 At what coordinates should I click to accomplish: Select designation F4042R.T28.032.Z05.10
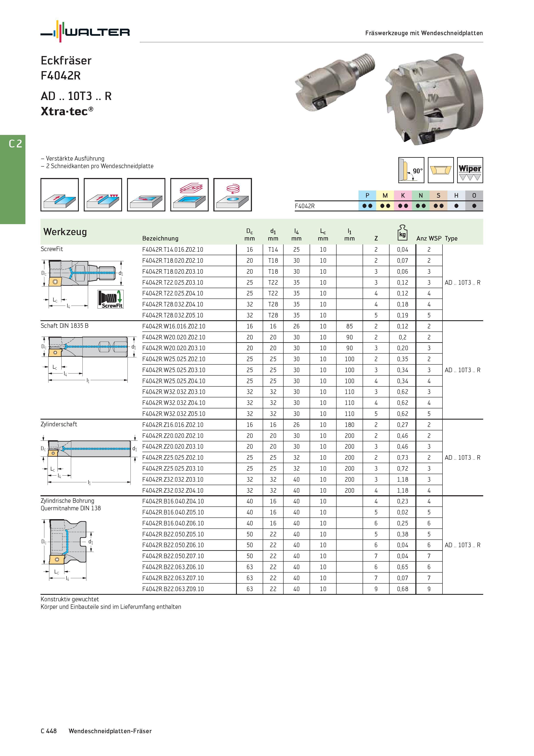[173, 316]
